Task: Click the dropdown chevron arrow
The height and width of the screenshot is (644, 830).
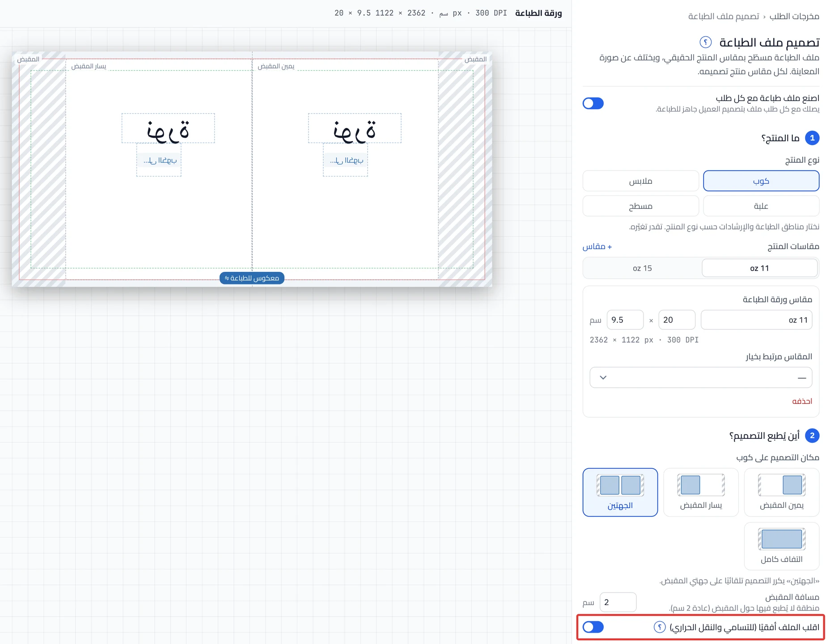Action: tap(603, 377)
